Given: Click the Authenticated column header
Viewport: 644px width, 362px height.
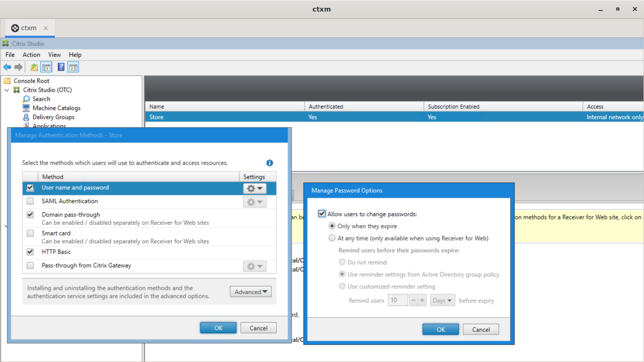Looking at the screenshot, I should pos(364,106).
